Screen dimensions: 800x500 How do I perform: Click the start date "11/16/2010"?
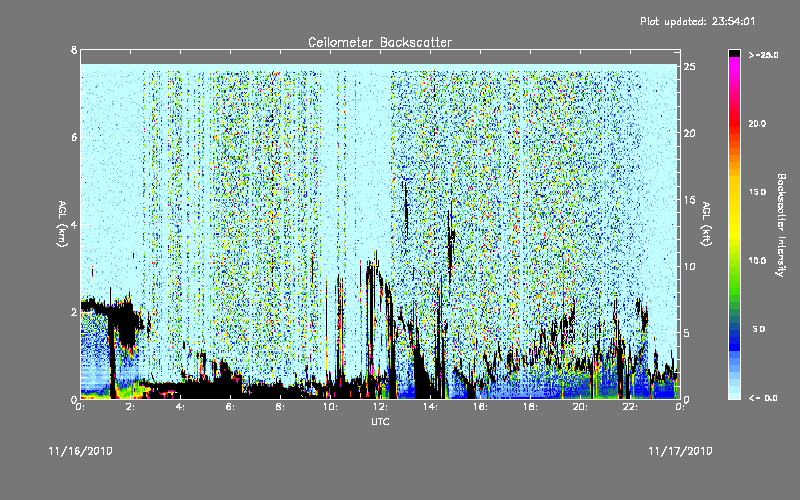click(81, 451)
